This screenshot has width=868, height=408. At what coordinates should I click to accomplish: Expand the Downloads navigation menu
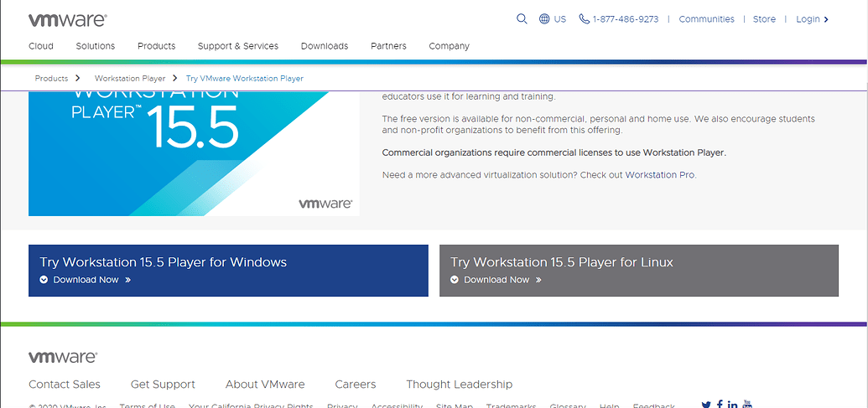pyautogui.click(x=324, y=46)
